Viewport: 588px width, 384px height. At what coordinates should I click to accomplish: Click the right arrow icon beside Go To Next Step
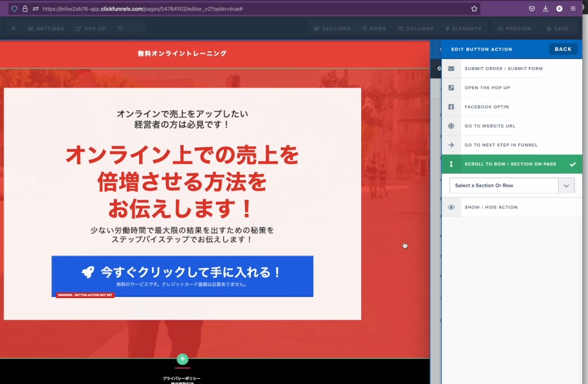[x=451, y=145]
